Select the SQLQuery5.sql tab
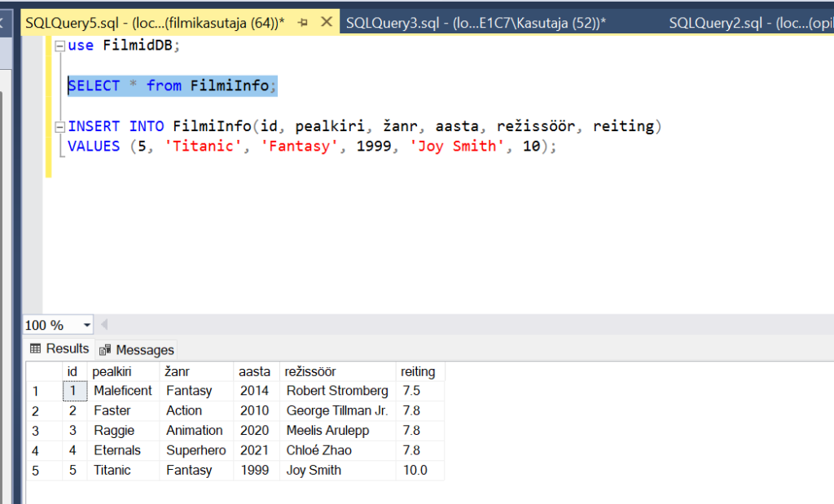 point(155,23)
